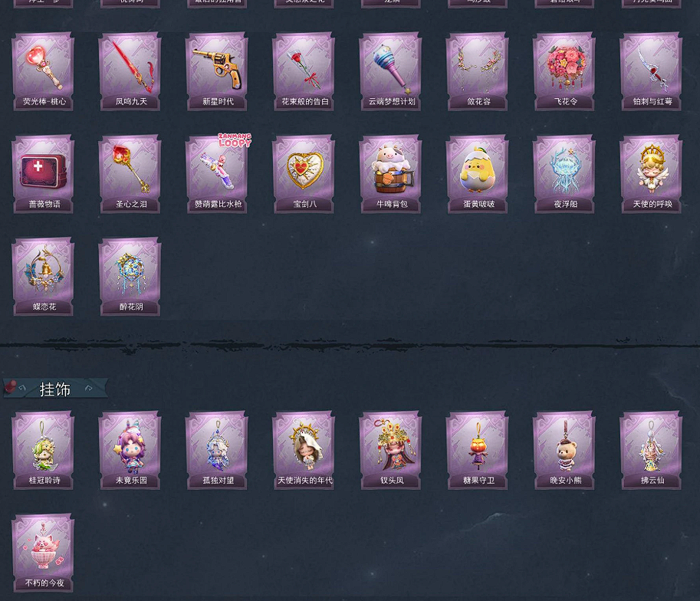Choose the 牛啤背包 cow barrel item
This screenshot has height=601, width=700.
tap(390, 174)
